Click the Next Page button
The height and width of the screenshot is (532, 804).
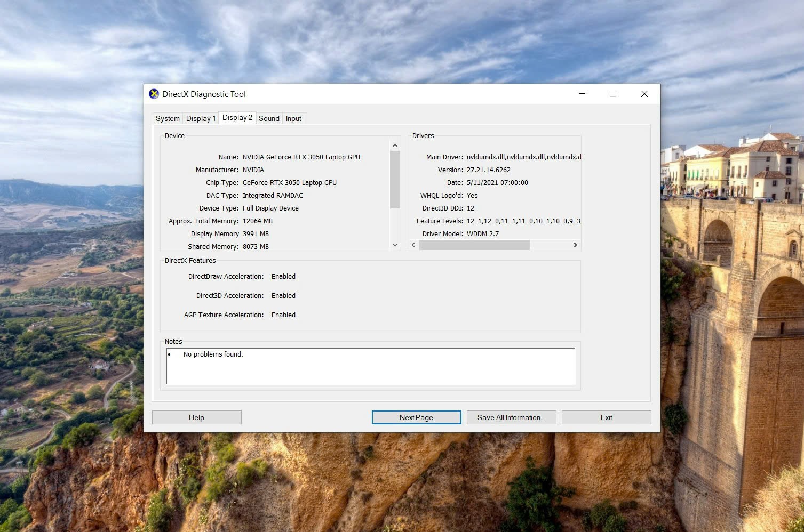[416, 417]
